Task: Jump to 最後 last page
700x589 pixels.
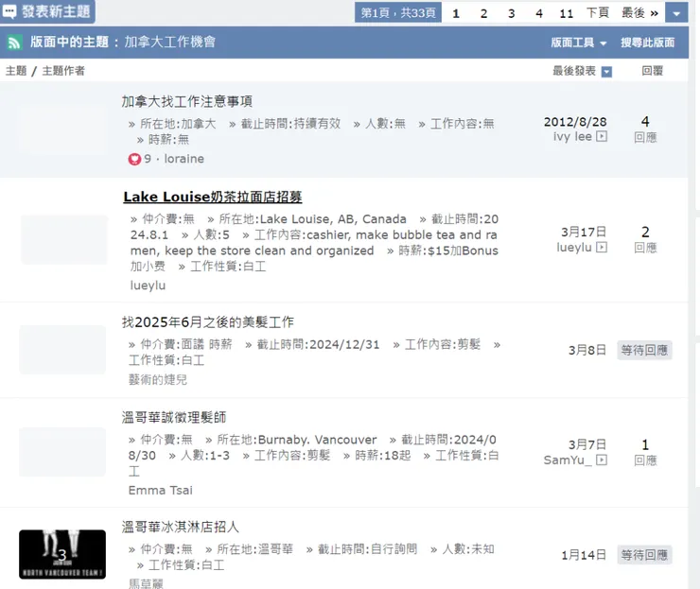Action: [x=639, y=13]
